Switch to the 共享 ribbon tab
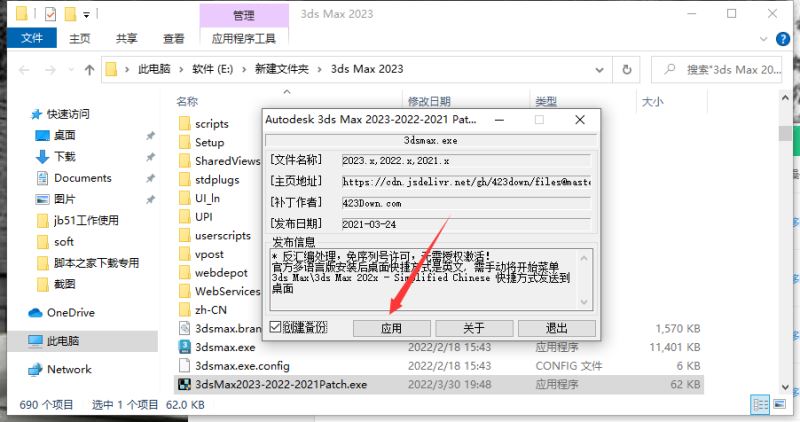The height and width of the screenshot is (422, 800). [x=127, y=38]
